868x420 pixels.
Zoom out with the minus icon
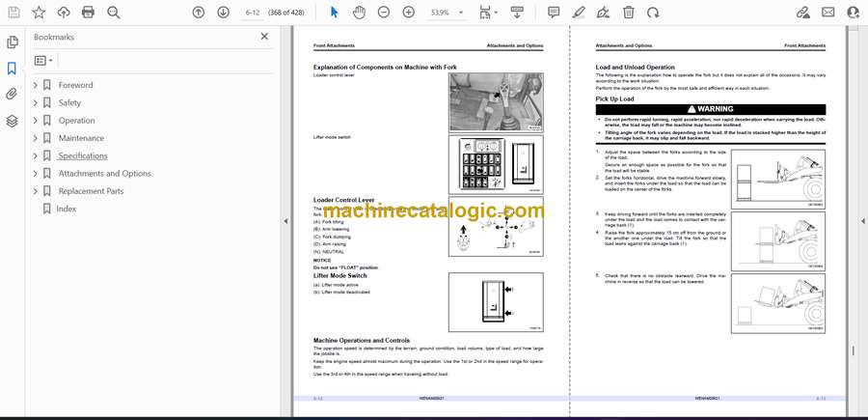[384, 13]
